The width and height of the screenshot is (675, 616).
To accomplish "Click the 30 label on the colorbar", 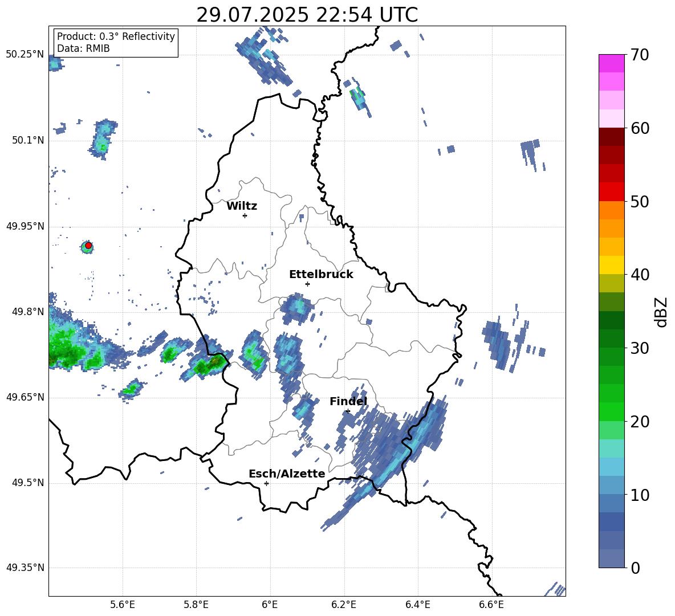I will click(x=640, y=348).
